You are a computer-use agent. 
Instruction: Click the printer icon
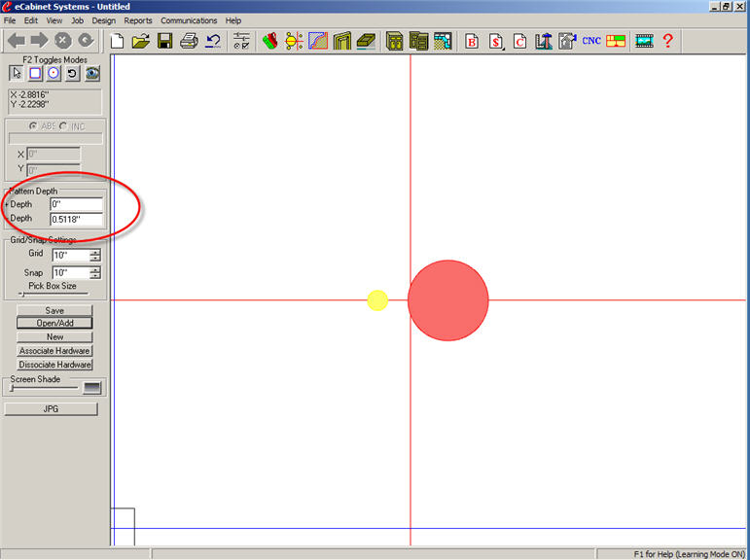point(189,41)
